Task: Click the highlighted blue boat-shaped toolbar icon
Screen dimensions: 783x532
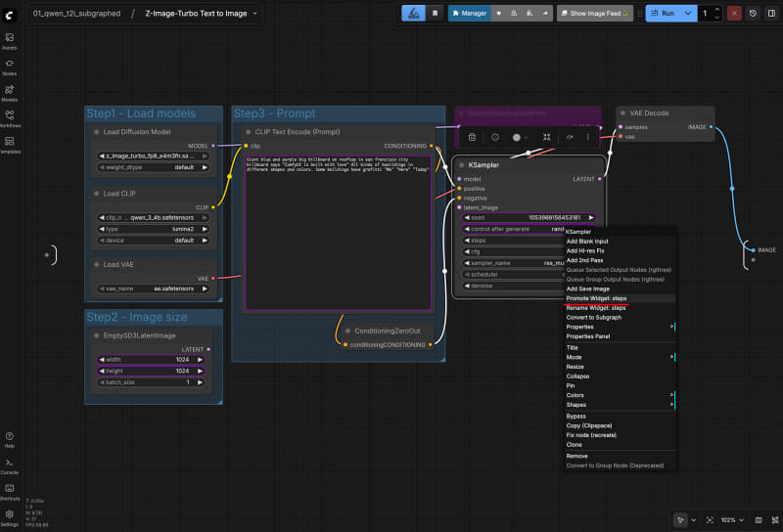Action: (x=413, y=14)
